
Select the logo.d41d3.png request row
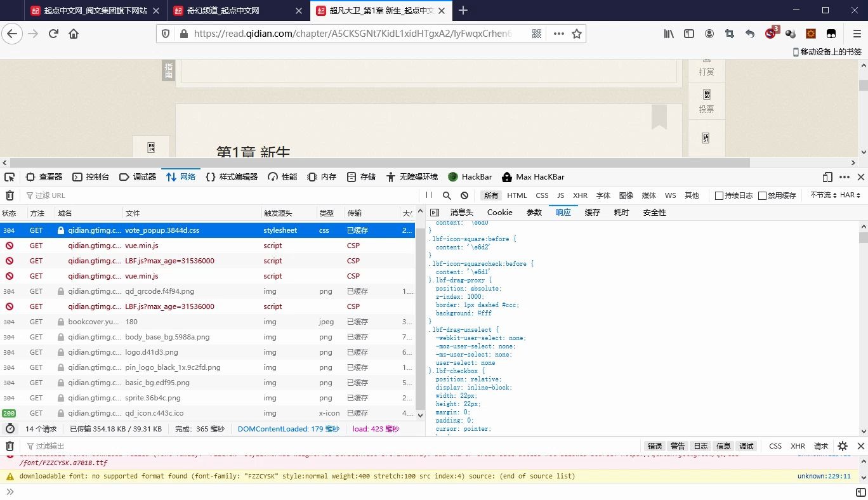(207, 352)
